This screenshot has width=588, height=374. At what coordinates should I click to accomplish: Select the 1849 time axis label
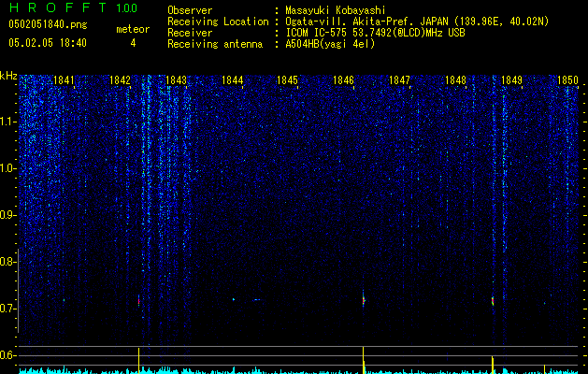[511, 80]
